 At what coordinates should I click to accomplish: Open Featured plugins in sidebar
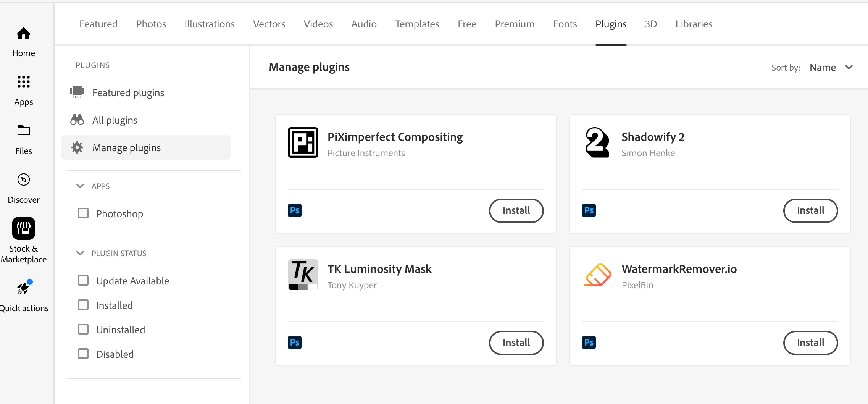tap(146, 92)
